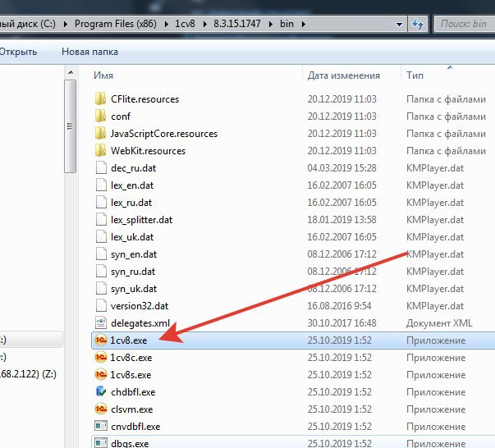495x448 pixels.
Task: Select the 1cv8s.exe file name
Action: [131, 375]
